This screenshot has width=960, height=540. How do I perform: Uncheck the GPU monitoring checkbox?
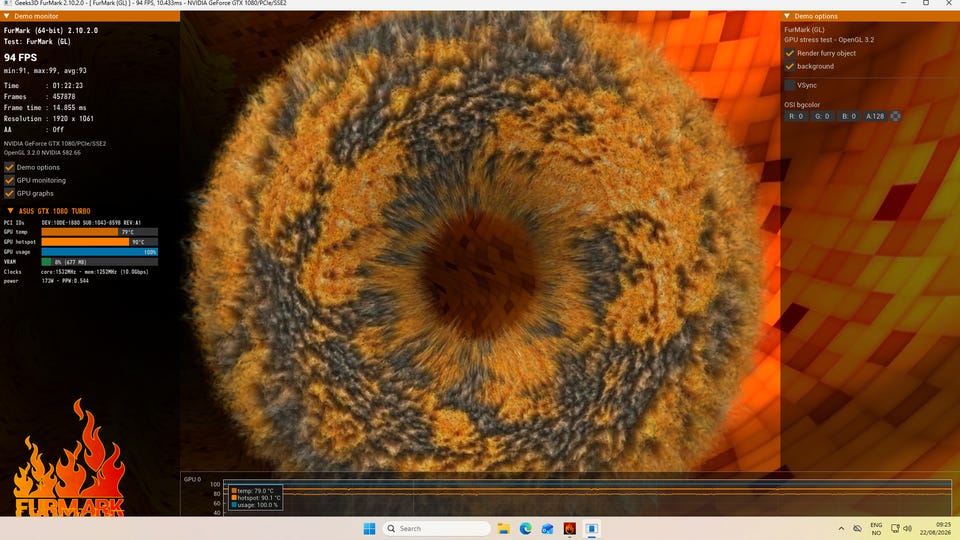click(9, 180)
